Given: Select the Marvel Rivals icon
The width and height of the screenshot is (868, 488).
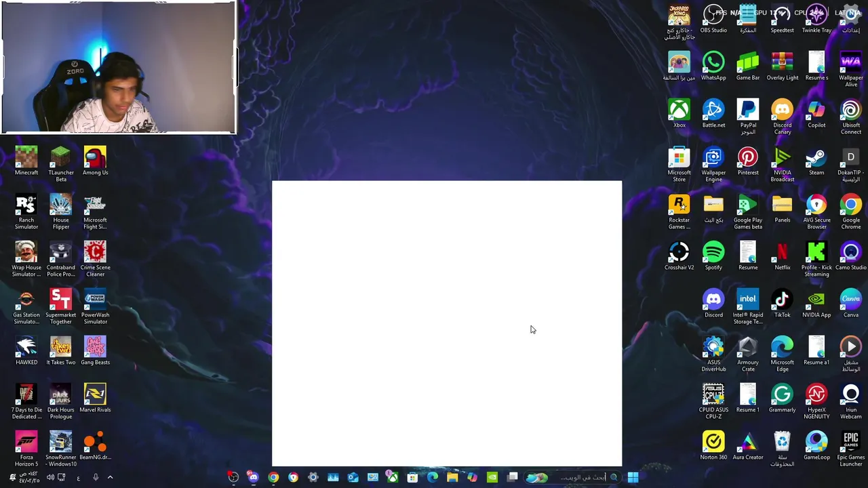Looking at the screenshot, I should 95,399.
